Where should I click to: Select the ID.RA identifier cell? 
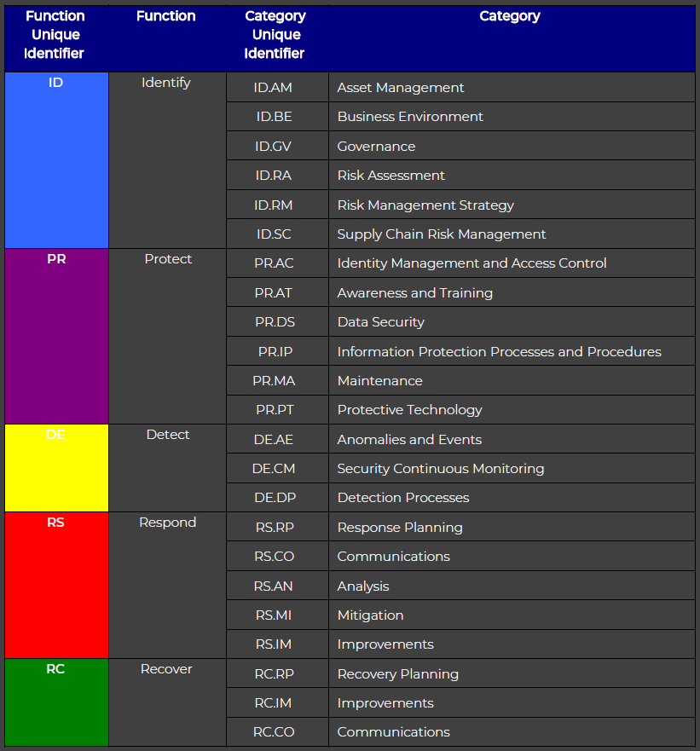click(x=277, y=176)
